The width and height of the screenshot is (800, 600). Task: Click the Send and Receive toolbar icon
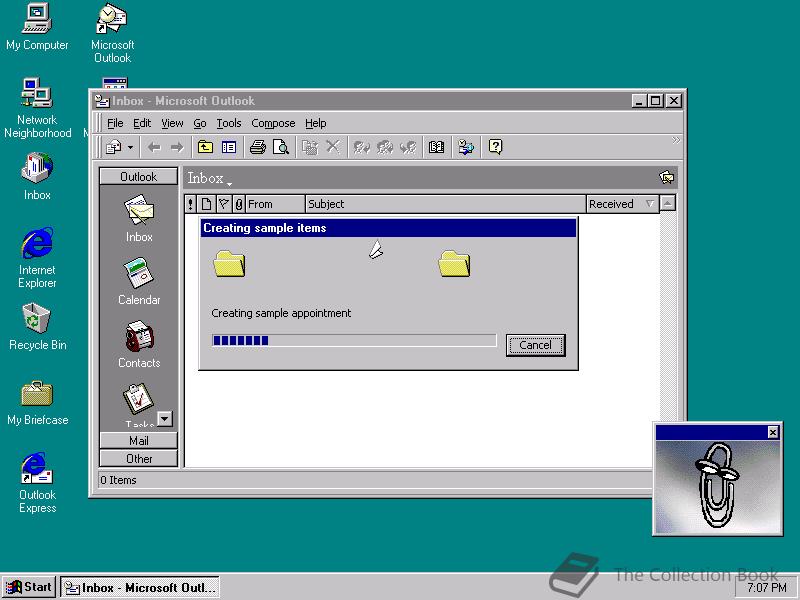pos(465,147)
